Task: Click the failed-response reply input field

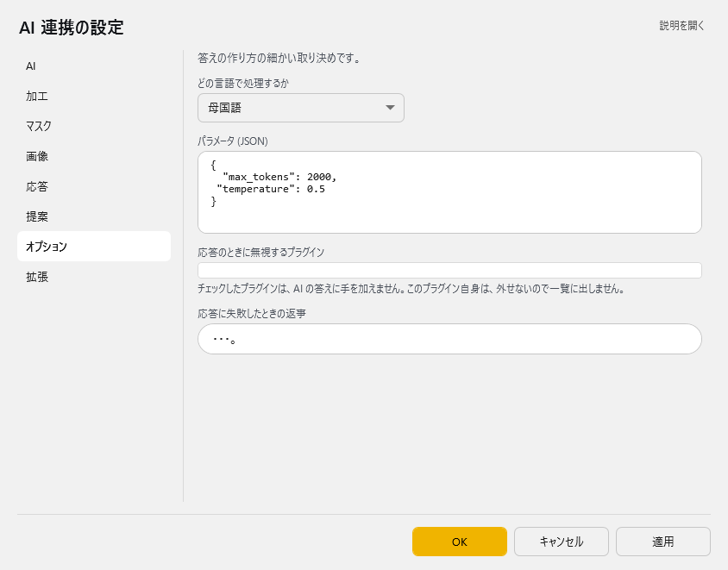Action: tap(449, 339)
